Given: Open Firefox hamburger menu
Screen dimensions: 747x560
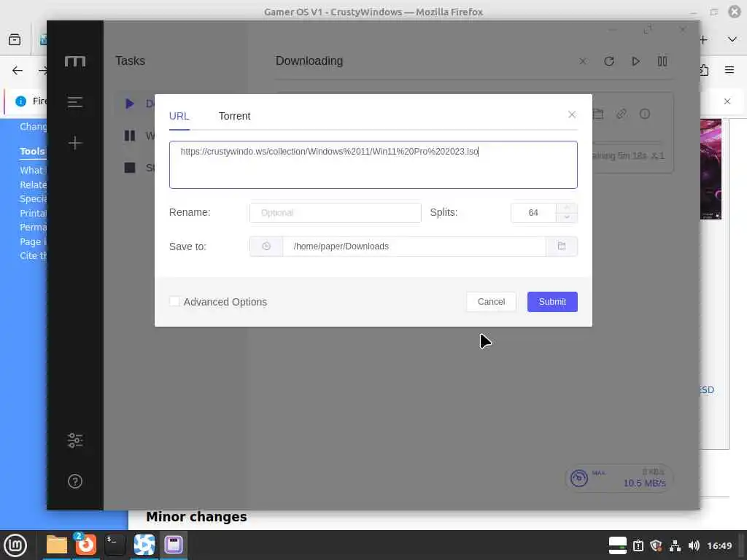Looking at the screenshot, I should click(x=729, y=70).
